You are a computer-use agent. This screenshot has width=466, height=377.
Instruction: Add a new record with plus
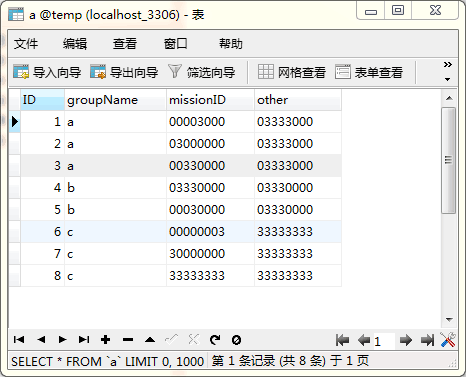pyautogui.click(x=106, y=340)
